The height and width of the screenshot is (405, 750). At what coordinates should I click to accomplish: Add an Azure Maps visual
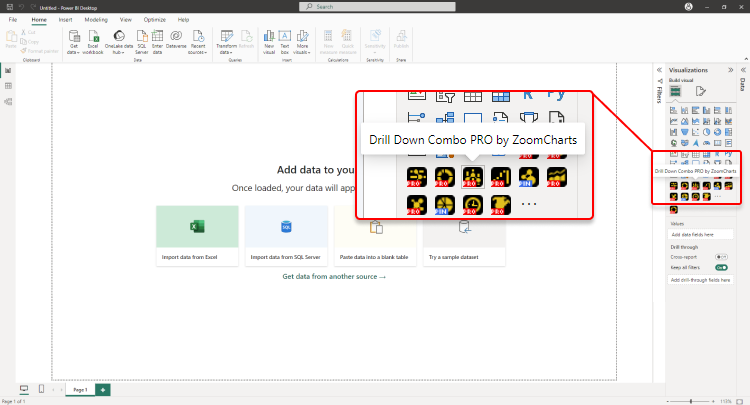tap(695, 143)
